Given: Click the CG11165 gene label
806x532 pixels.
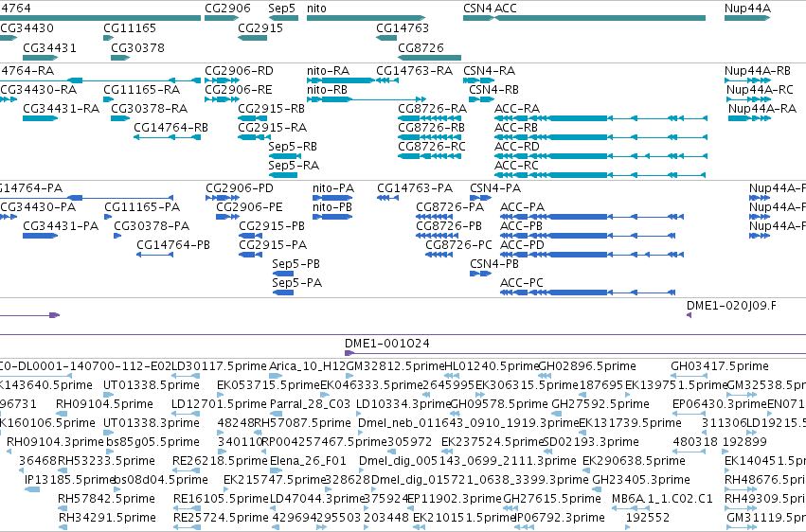Looking at the screenshot, I should [x=130, y=28].
